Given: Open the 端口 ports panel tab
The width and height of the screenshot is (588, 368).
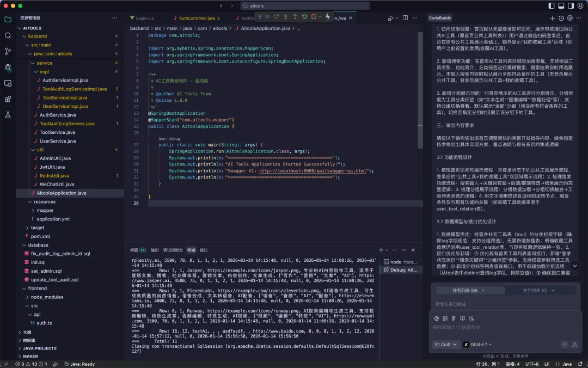Looking at the screenshot, I should click(204, 250).
